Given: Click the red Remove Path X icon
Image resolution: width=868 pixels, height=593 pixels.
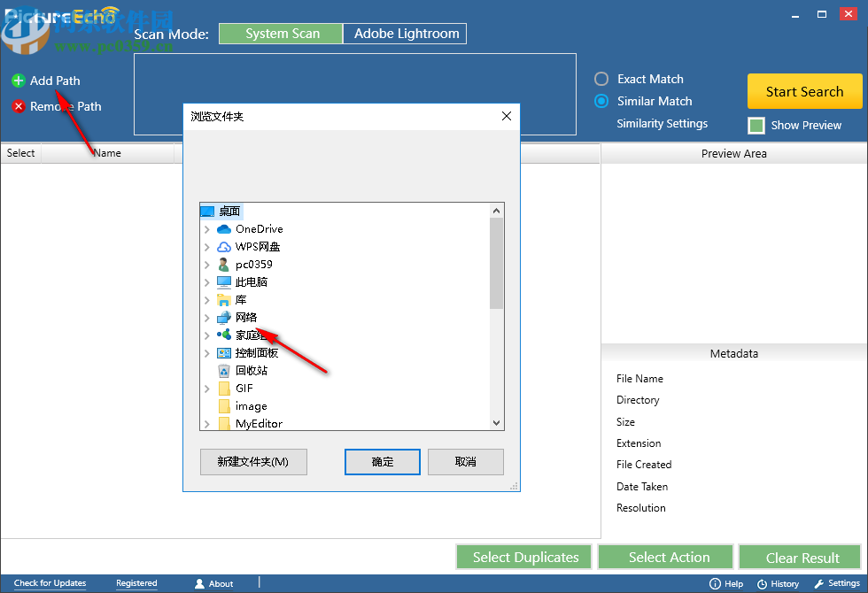Looking at the screenshot, I should [x=19, y=106].
